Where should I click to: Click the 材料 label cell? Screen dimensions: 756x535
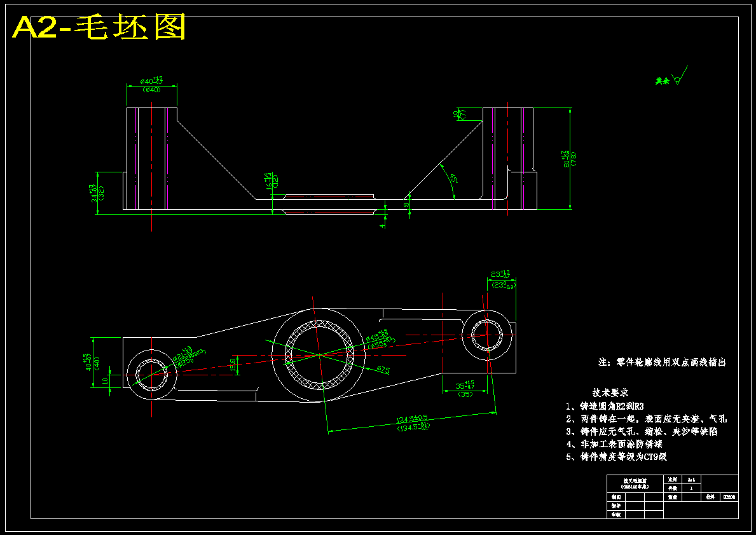pyautogui.click(x=710, y=497)
